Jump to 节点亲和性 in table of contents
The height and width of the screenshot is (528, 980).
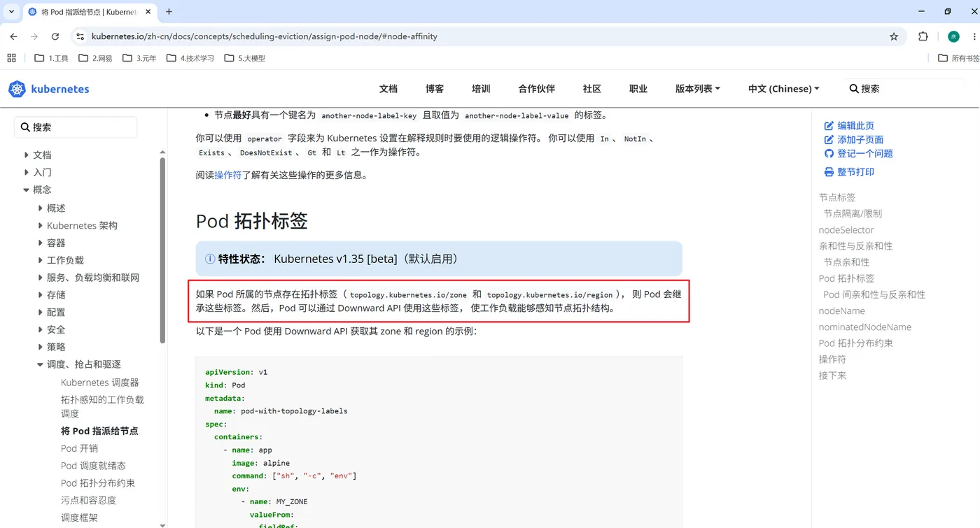click(x=846, y=262)
